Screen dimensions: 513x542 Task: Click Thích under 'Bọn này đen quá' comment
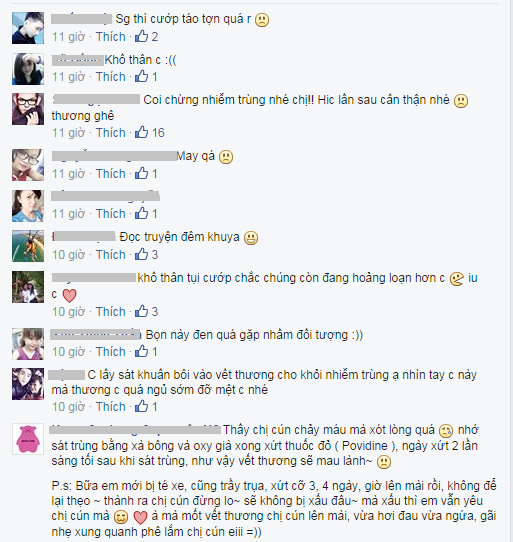(x=111, y=352)
